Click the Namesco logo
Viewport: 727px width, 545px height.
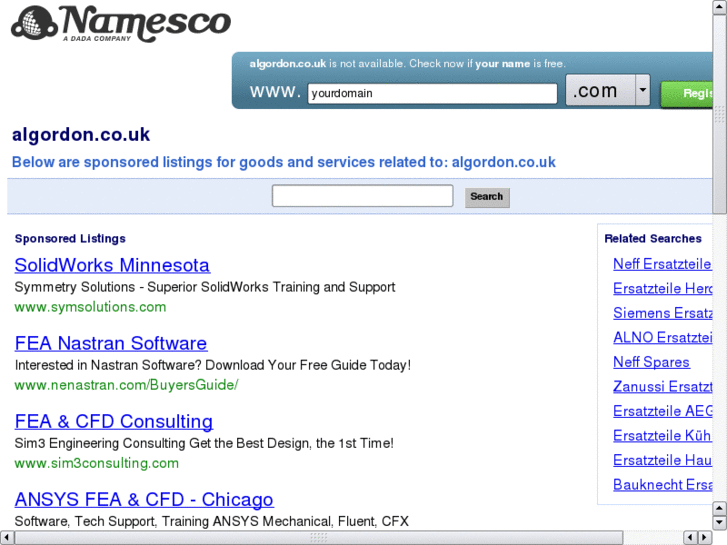pos(121,23)
